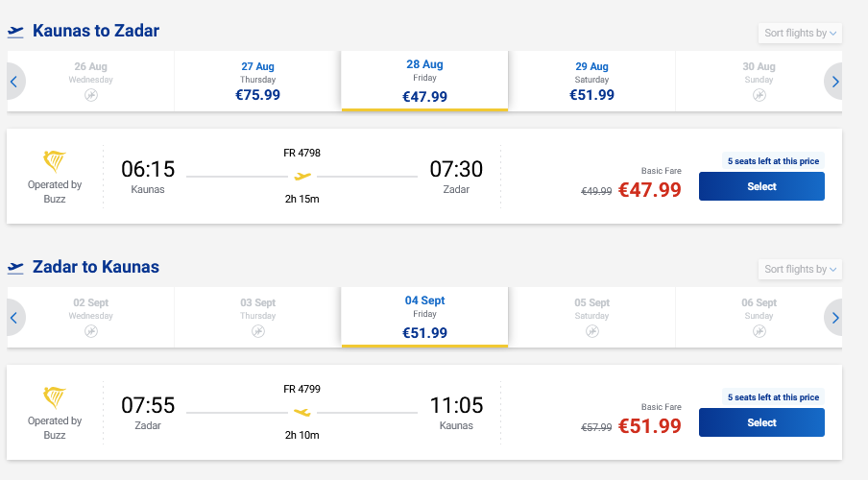Click the returning plane icon beside Zadar to Kaunas
868x480 pixels.
(x=15, y=267)
